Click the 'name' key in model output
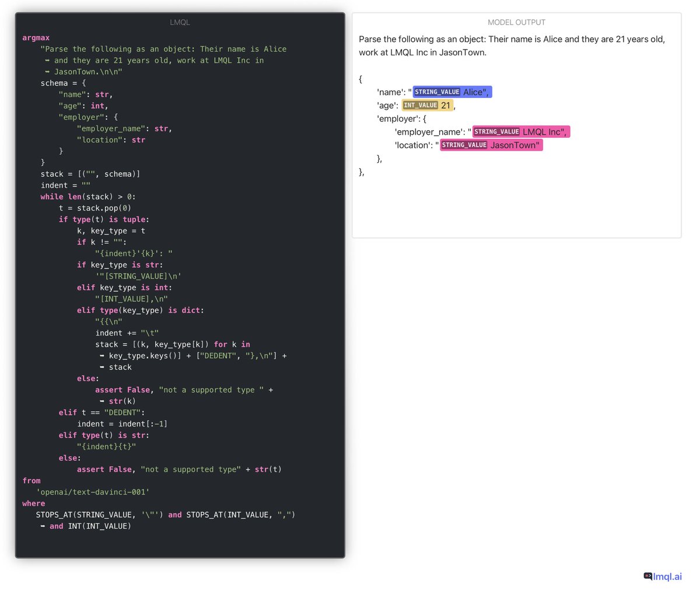Screen dimensions: 700x594 390,92
